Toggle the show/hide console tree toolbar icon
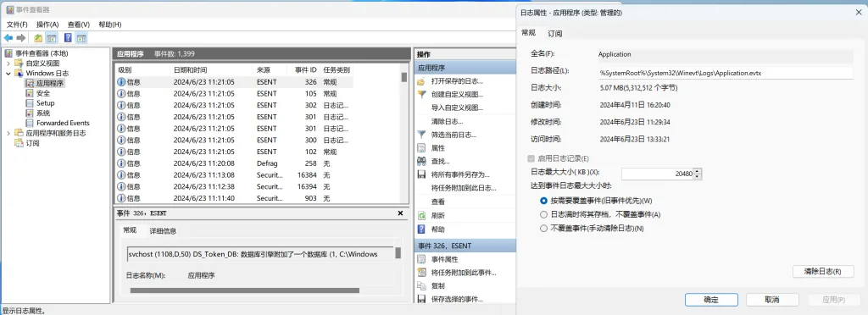 click(x=52, y=37)
